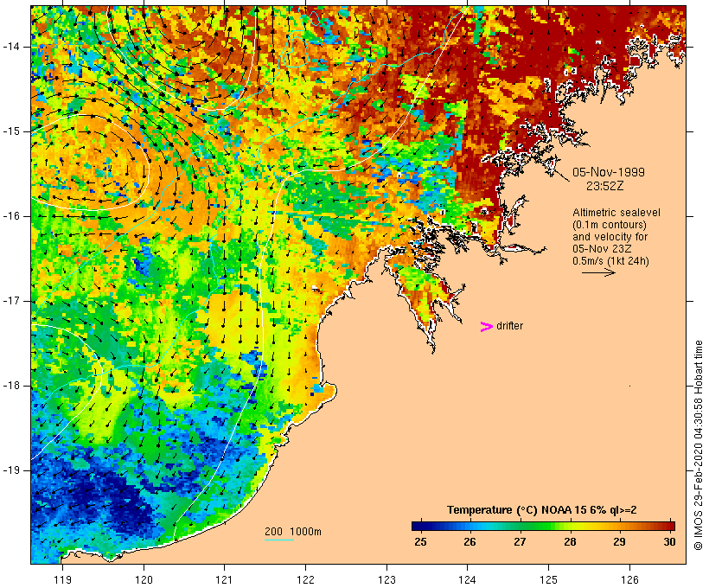Screen dimensions: 709x588
Task: Click the longitude label 123
Action: [386, 579]
